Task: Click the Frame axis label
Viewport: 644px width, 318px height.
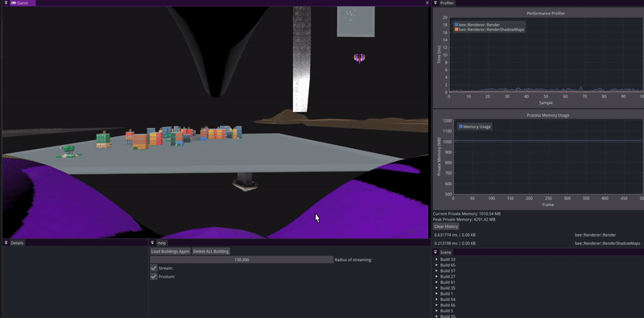Action: pos(547,204)
